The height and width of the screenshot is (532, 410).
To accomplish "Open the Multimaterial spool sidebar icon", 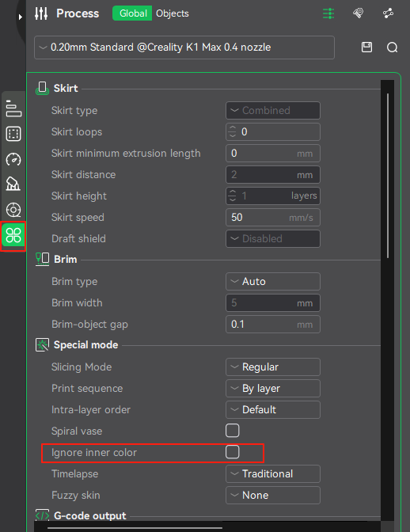I will click(13, 210).
